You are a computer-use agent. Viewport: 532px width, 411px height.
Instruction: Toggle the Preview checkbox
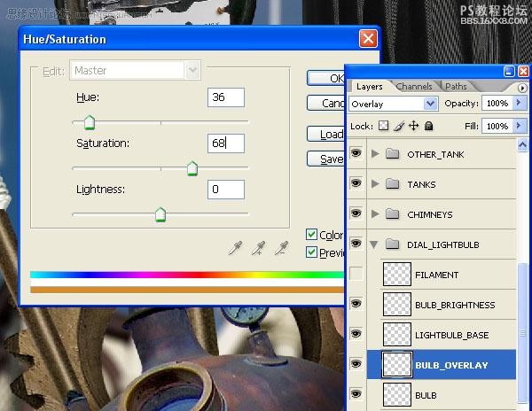[x=311, y=252]
